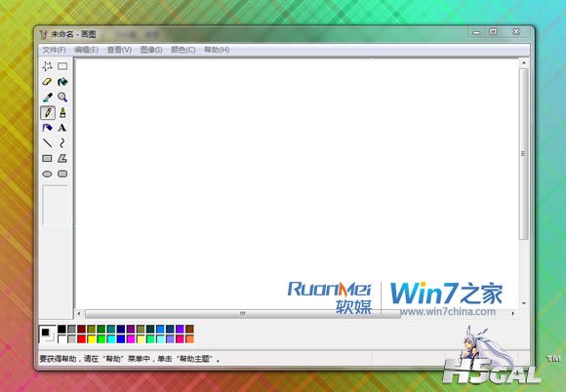This screenshot has width=566, height=392.
Task: Open the 帮助(H) menu
Action: click(217, 50)
